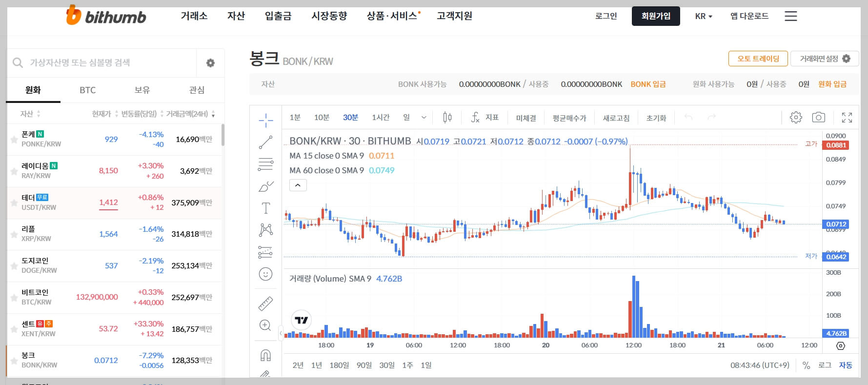Image resolution: width=868 pixels, height=385 pixels.
Task: Switch to the BTC market tab
Action: click(x=88, y=90)
